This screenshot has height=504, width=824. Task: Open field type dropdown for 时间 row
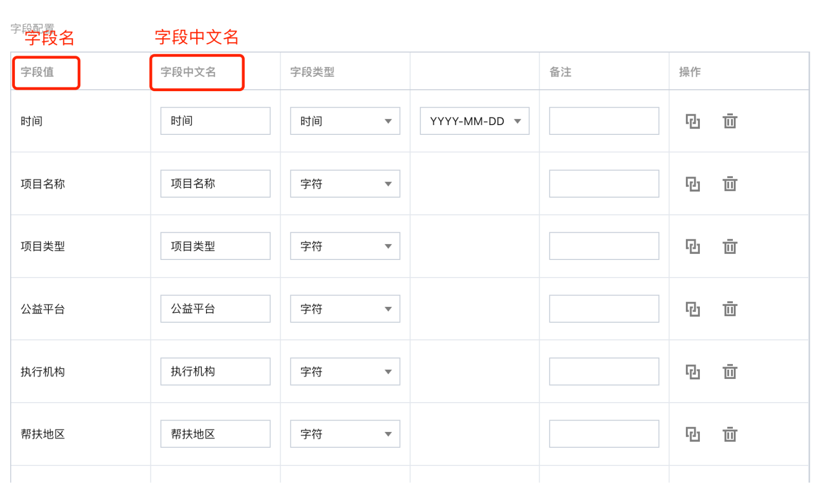click(345, 121)
